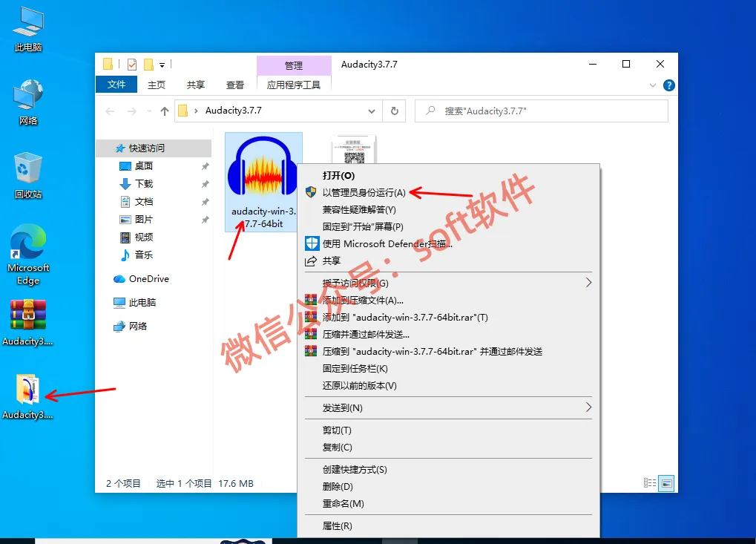The height and width of the screenshot is (544, 756).
Task: Switch to the 查看 ribbon tab
Action: [234, 85]
